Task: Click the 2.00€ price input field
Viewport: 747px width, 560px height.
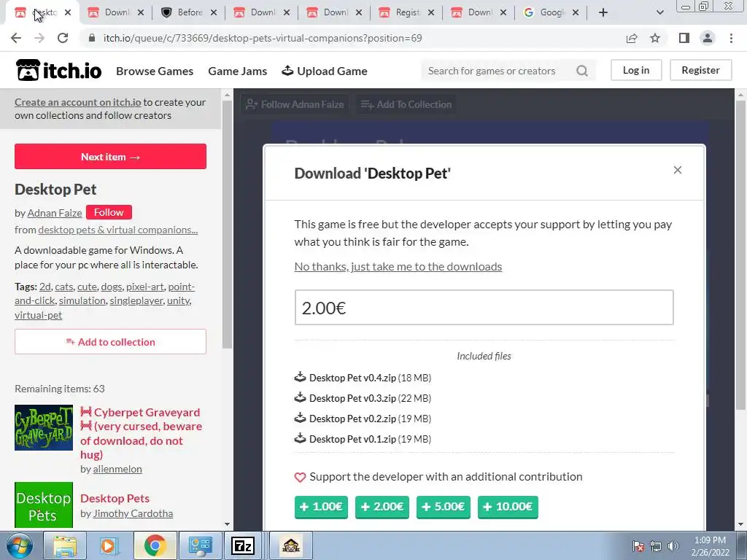Action: [484, 308]
